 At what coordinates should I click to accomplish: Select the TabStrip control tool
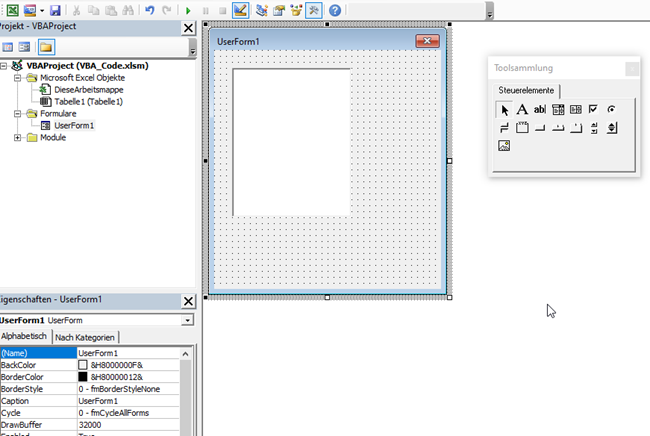[558, 128]
